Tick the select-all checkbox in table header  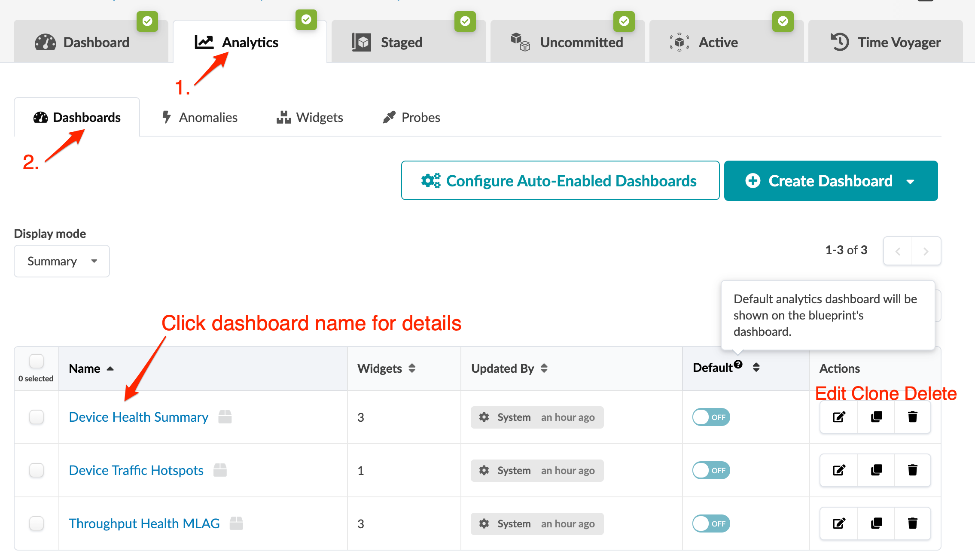point(37,361)
